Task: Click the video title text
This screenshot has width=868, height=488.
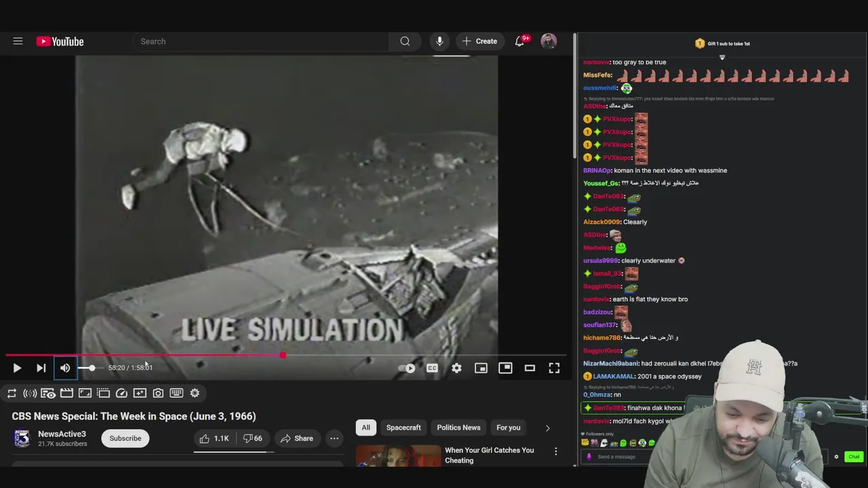Action: pyautogui.click(x=134, y=416)
